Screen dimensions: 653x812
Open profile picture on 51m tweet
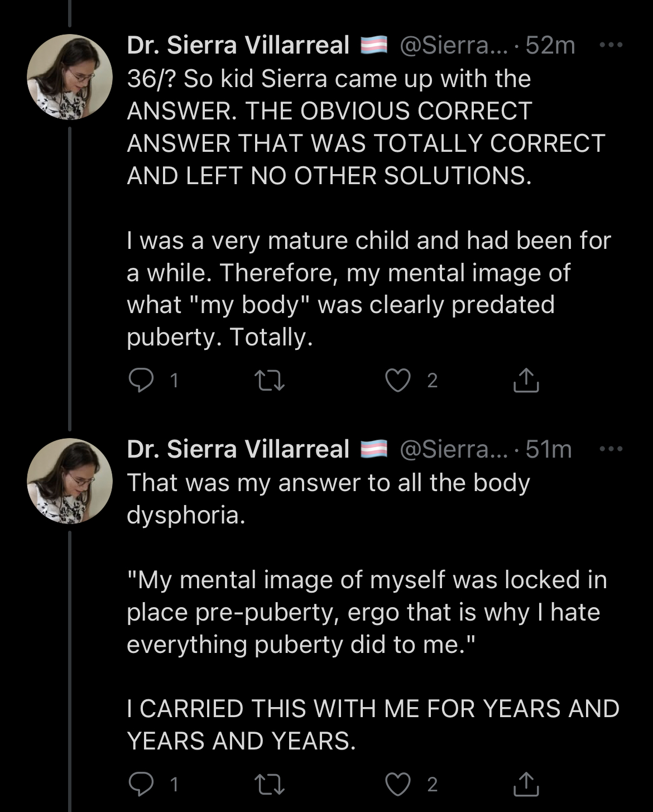click(70, 481)
